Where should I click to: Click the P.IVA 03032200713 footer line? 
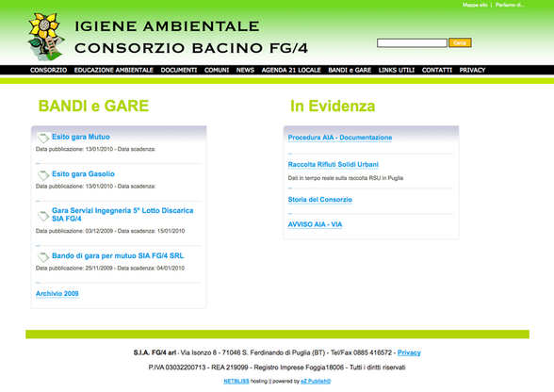pyautogui.click(x=277, y=367)
